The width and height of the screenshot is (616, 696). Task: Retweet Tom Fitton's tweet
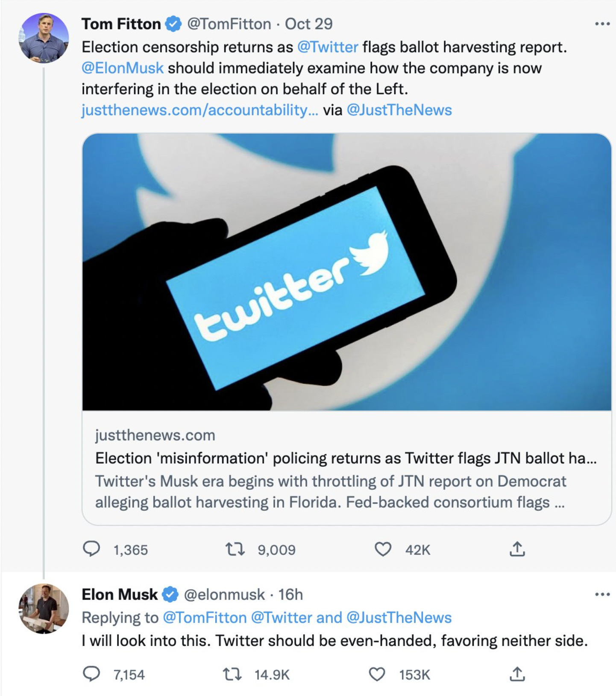(235, 549)
